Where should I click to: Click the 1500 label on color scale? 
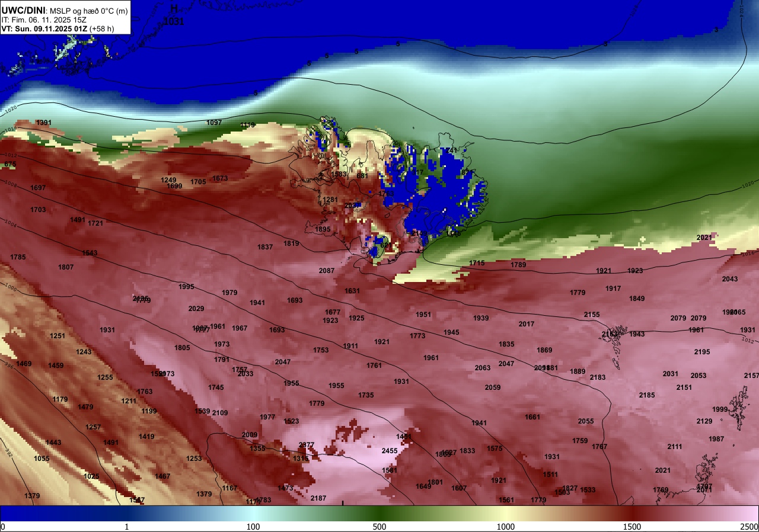(632, 527)
